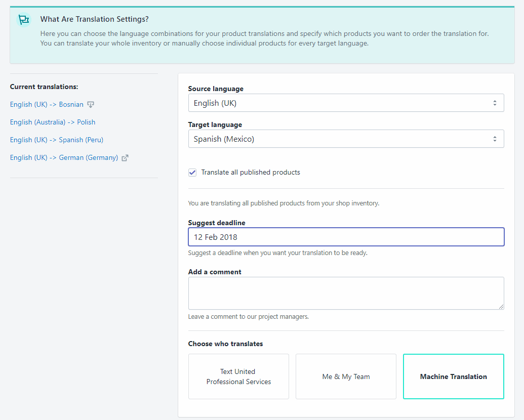The image size is (524, 420).
Task: Open English (UK) -> German (Germany) translation
Action: tap(64, 157)
